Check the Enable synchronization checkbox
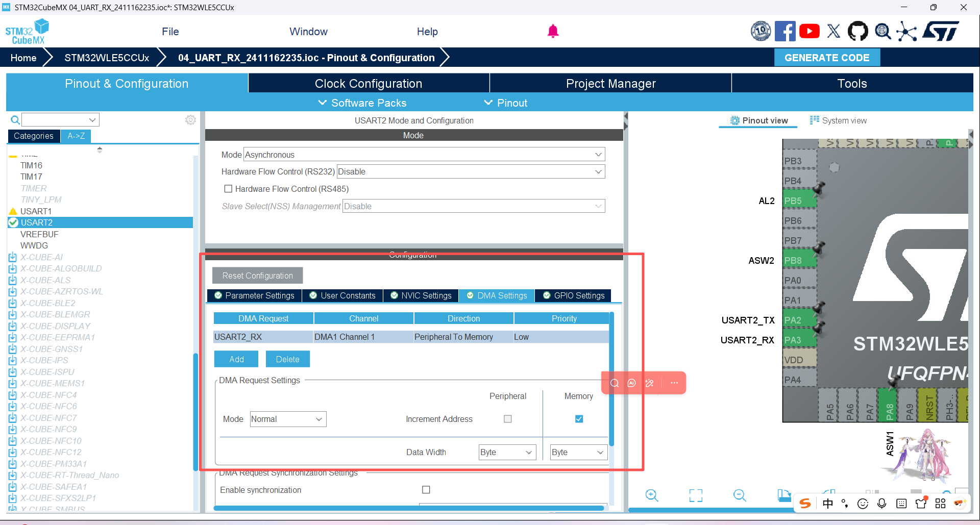 click(426, 490)
